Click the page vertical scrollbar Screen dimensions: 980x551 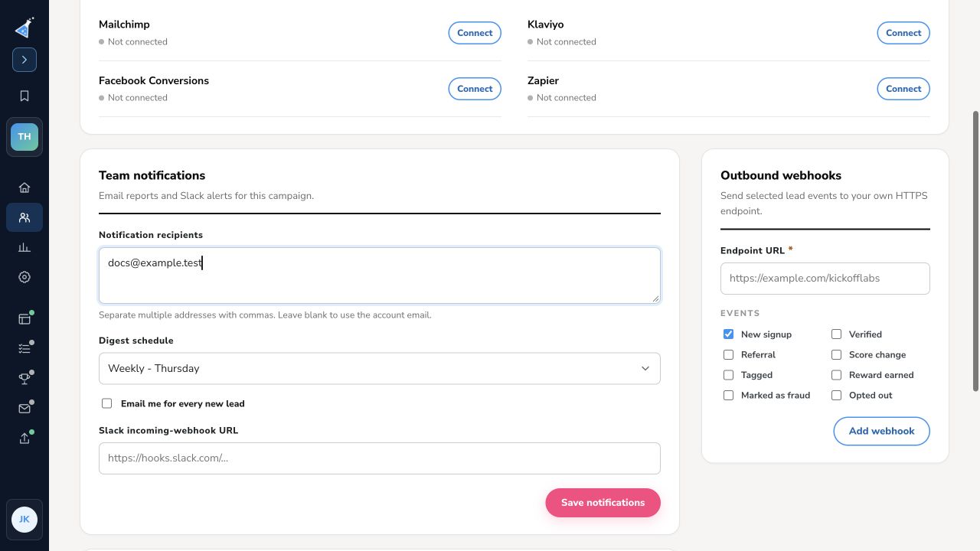pos(975,251)
